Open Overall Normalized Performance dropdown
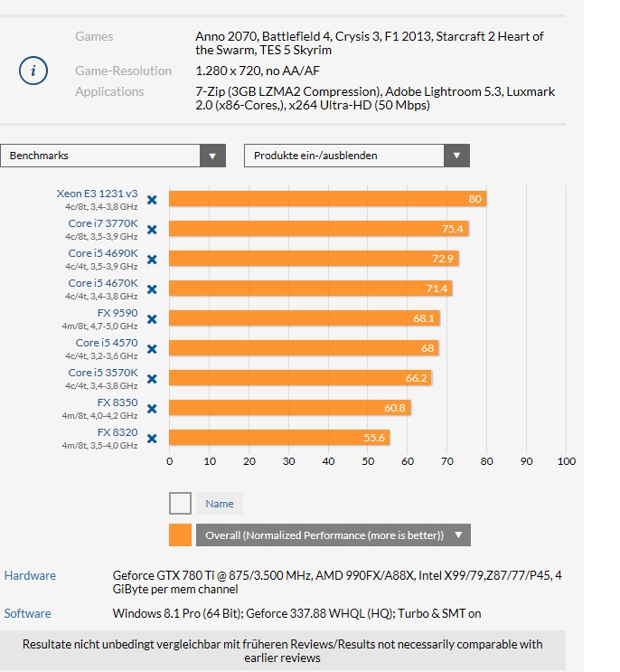 (x=333, y=535)
